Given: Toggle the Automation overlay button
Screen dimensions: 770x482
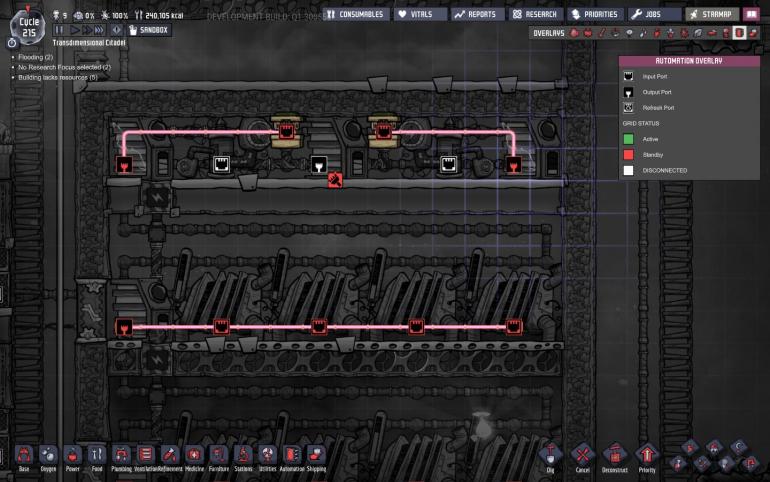Looking at the screenshot, I should (x=739, y=33).
